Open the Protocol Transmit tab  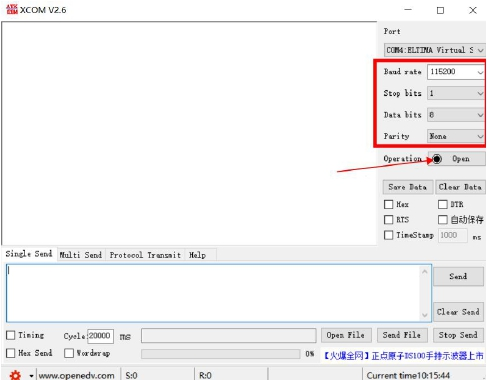point(145,255)
